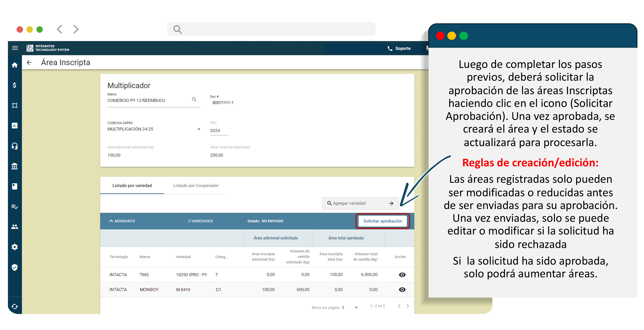Click the Solicitar aprobación button
Screen dimensions: 644x330
pyautogui.click(x=382, y=221)
